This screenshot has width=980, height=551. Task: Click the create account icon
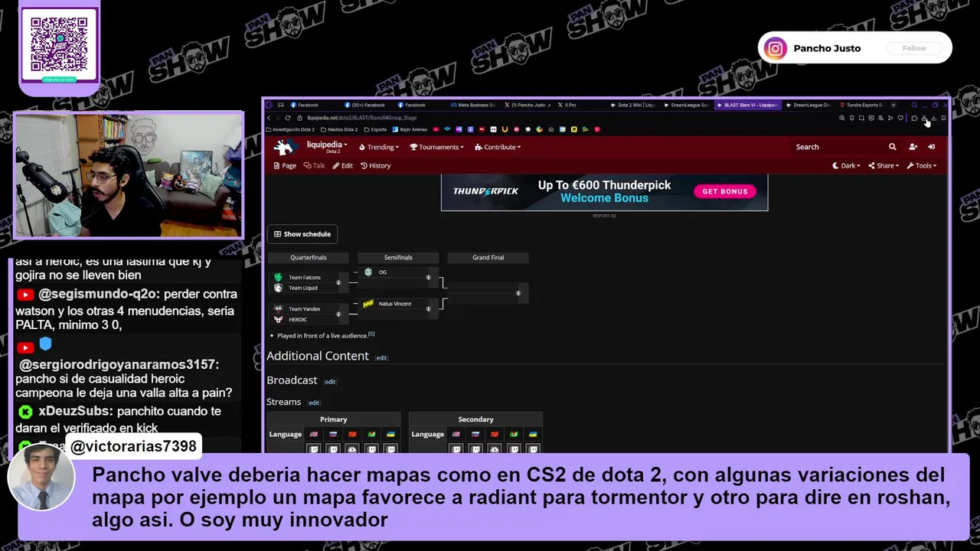pyautogui.click(x=913, y=147)
